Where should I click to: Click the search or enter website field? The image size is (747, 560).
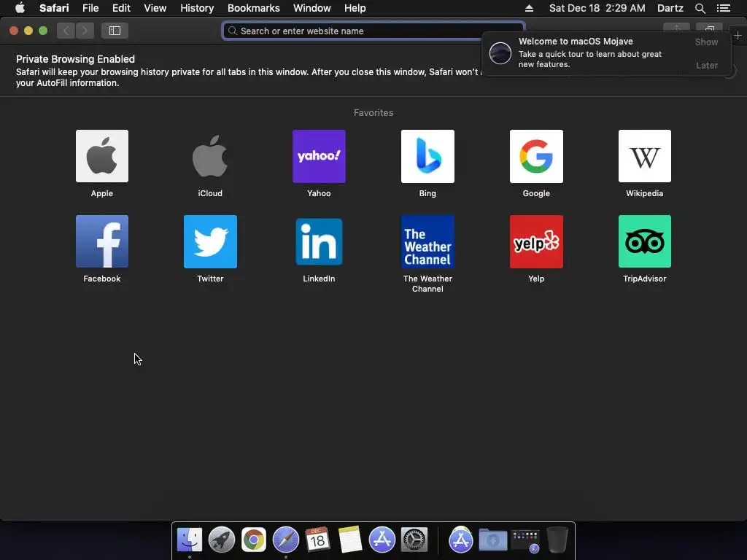tap(373, 31)
